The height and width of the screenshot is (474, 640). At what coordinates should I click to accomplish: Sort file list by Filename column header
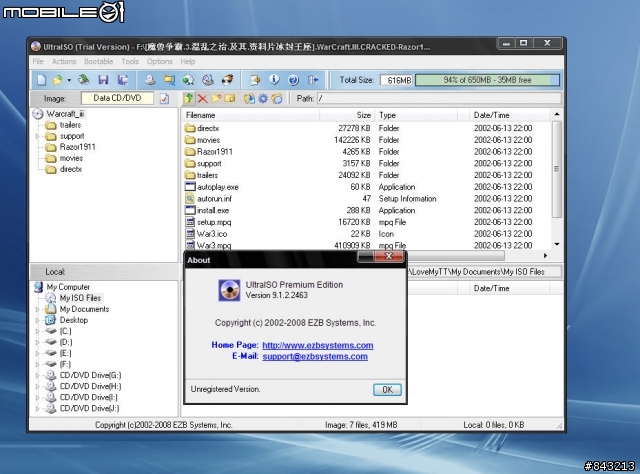(x=251, y=115)
